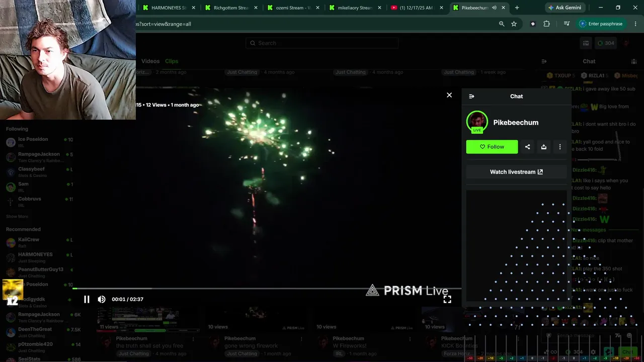Viewport: 644px width, 362px height.
Task: Open 'the truth shall set you free' clip title
Action: [x=149, y=346]
